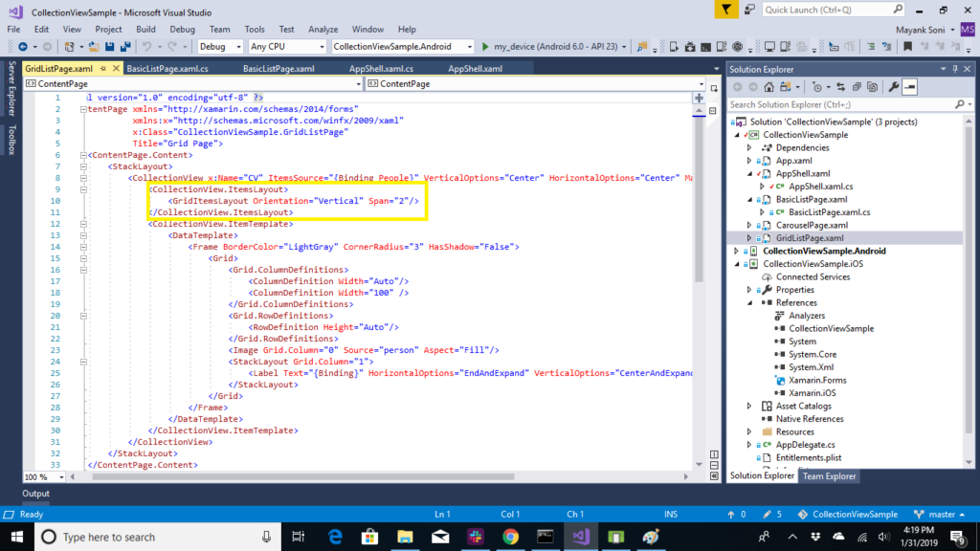Open the Tools menu
This screenshot has height=551, width=980.
pos(255,30)
